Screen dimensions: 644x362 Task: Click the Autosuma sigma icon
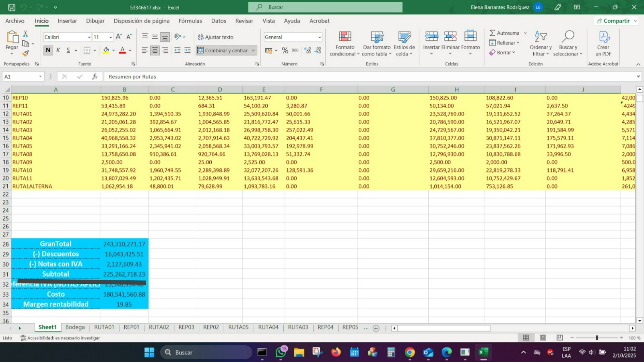pos(492,33)
